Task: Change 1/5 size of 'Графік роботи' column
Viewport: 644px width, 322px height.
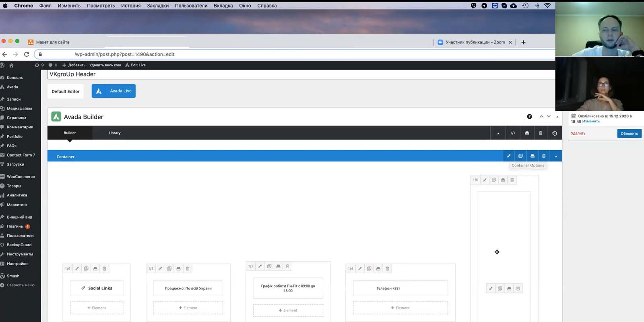Action: tap(251, 266)
